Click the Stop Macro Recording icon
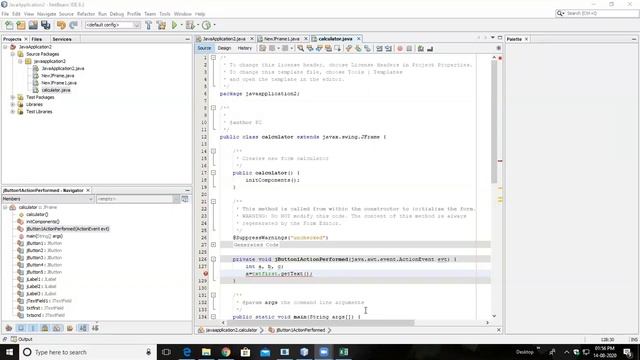This screenshot has width=640, height=360. point(409,48)
